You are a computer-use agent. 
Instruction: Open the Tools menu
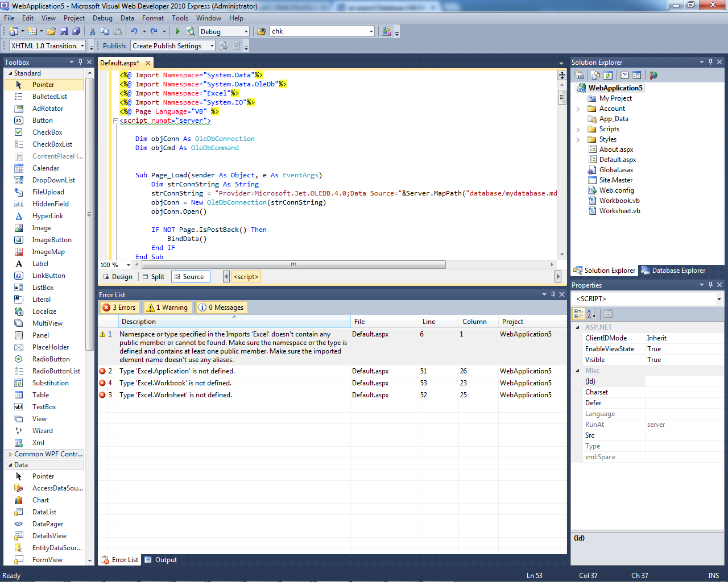coord(180,18)
